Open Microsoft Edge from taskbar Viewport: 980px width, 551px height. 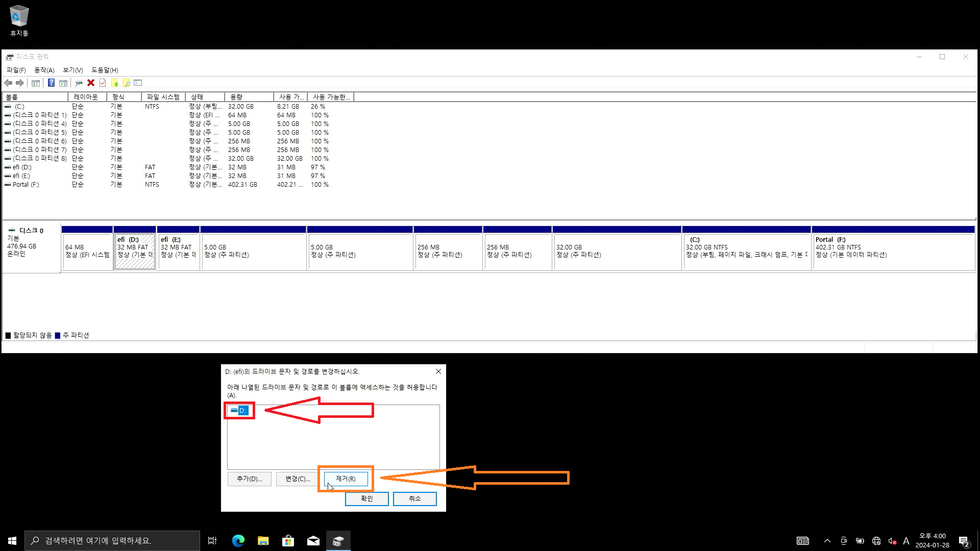pyautogui.click(x=238, y=541)
